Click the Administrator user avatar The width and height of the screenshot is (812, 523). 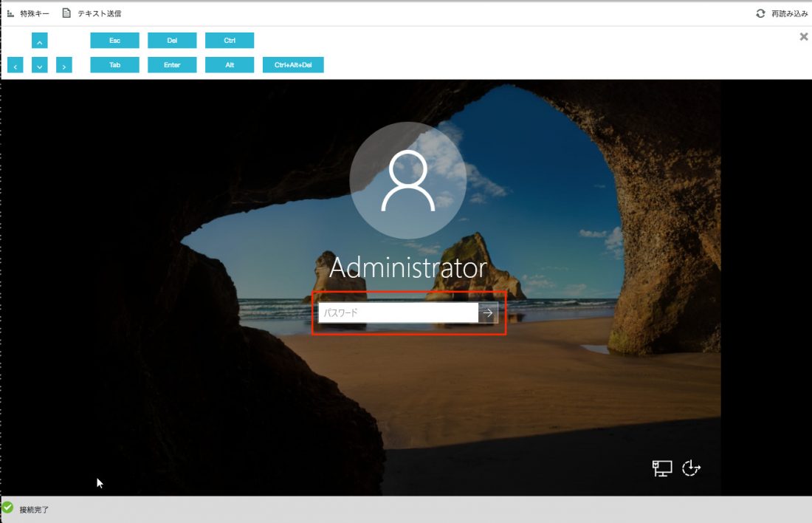(408, 180)
